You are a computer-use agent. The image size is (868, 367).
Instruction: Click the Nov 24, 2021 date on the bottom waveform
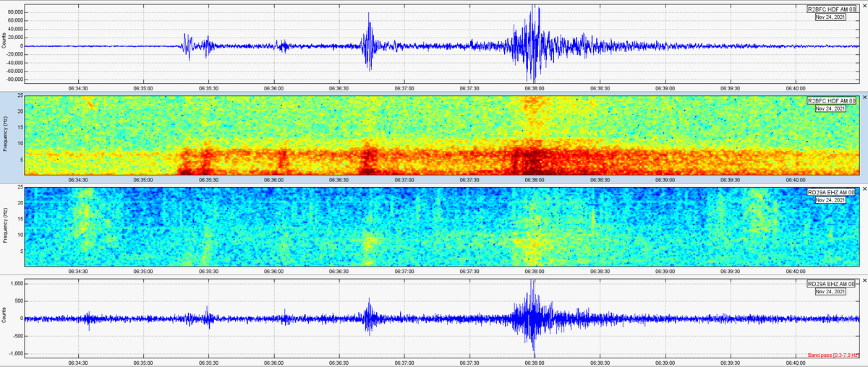coord(830,292)
